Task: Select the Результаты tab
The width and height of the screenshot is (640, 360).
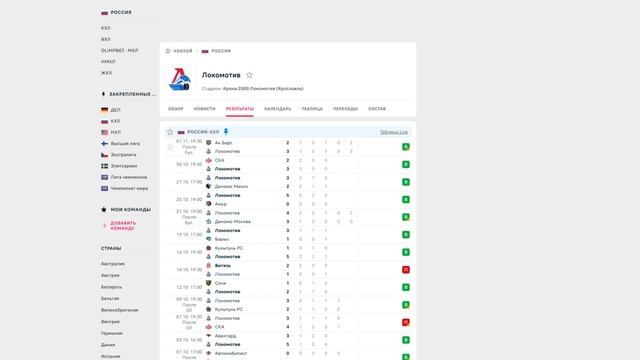Action: tap(240, 109)
